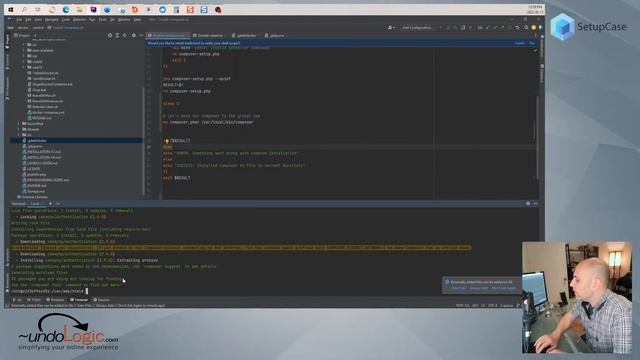This screenshot has width=640, height=360.
Task: Select PROGRAMMING-GUIDE.md in project tree
Action: point(46,180)
